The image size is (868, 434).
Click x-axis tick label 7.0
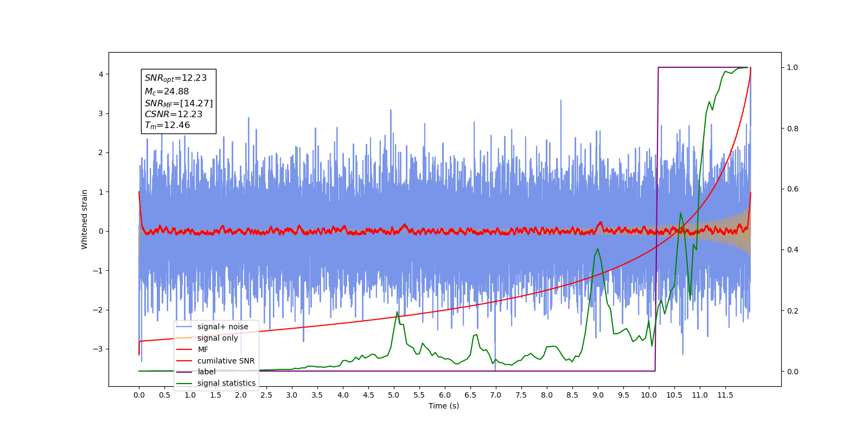point(496,395)
